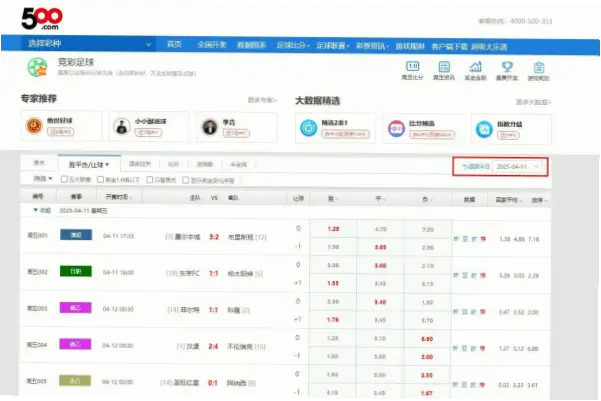Open the trophy results icon
Screen dimensions: 601x401
coord(507,67)
